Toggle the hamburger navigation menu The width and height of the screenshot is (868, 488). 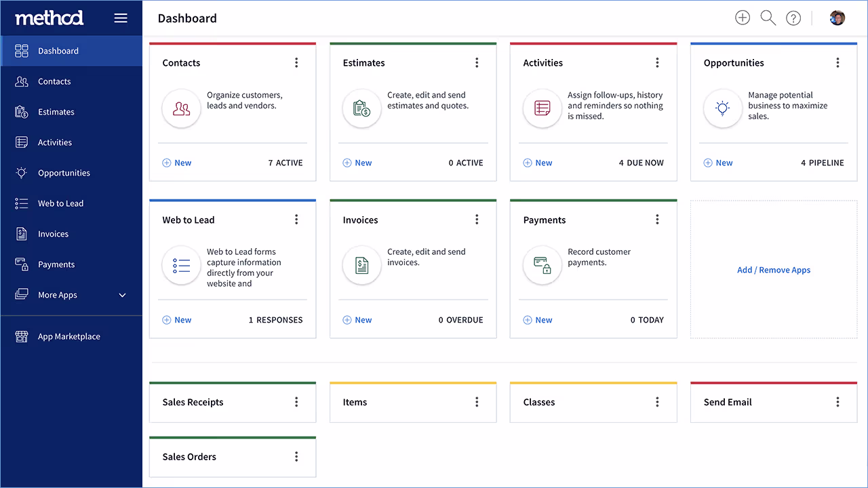[x=121, y=18]
